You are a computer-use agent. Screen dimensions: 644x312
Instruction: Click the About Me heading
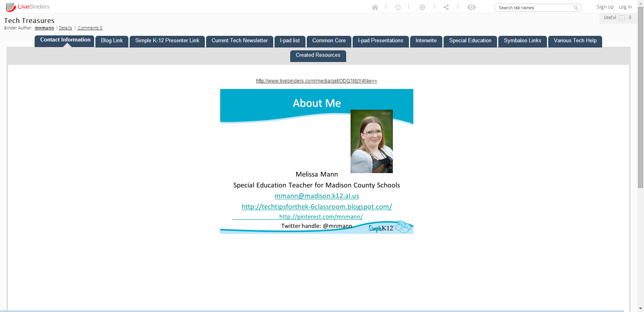point(317,103)
